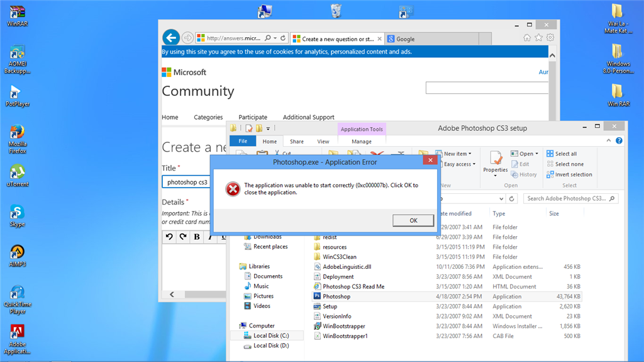Open Recycle Bin on desktop
This screenshot has height=362, width=644.
(x=336, y=11)
